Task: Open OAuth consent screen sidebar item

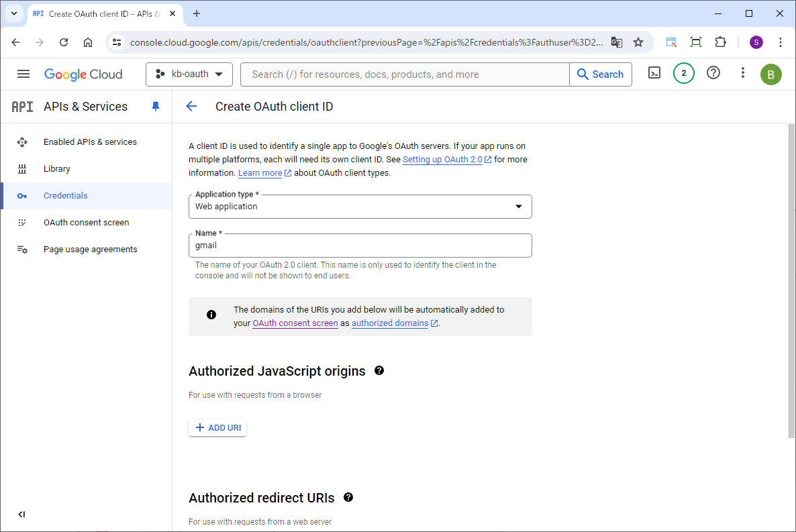Action: pyautogui.click(x=86, y=223)
